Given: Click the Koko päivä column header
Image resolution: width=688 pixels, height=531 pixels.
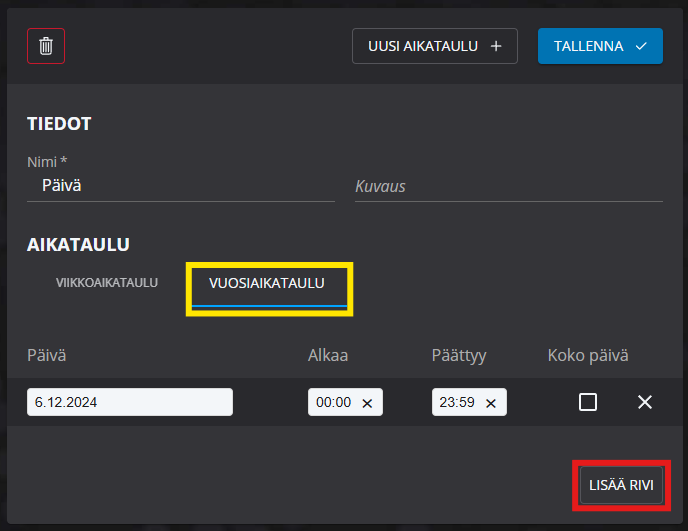Looking at the screenshot, I should pos(588,355).
